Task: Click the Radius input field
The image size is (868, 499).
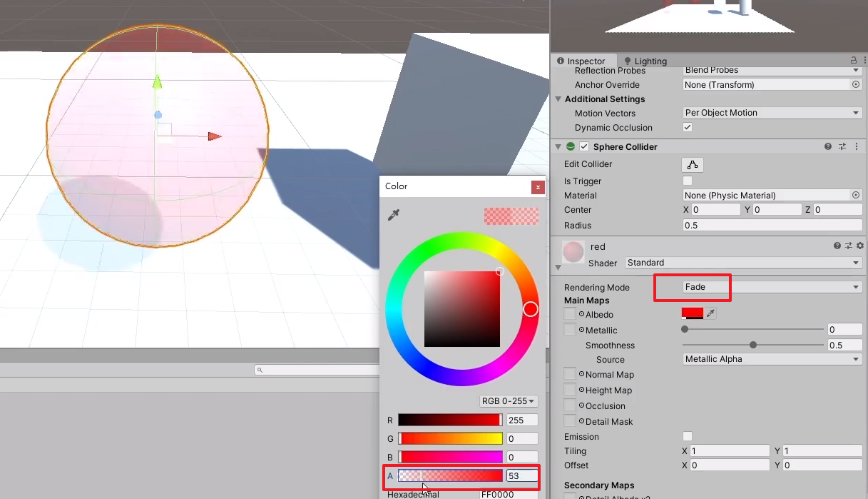Action: [x=770, y=225]
